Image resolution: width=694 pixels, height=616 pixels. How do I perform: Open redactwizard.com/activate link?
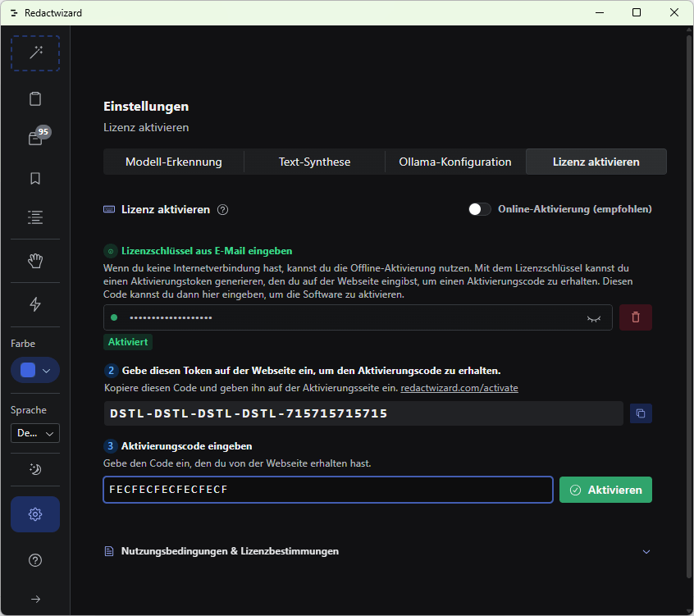point(459,388)
